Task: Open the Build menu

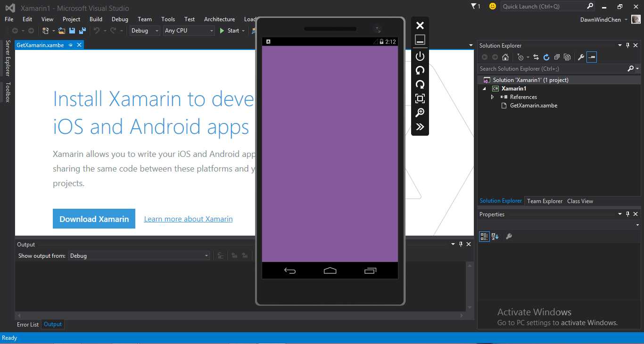Action: pyautogui.click(x=96, y=19)
